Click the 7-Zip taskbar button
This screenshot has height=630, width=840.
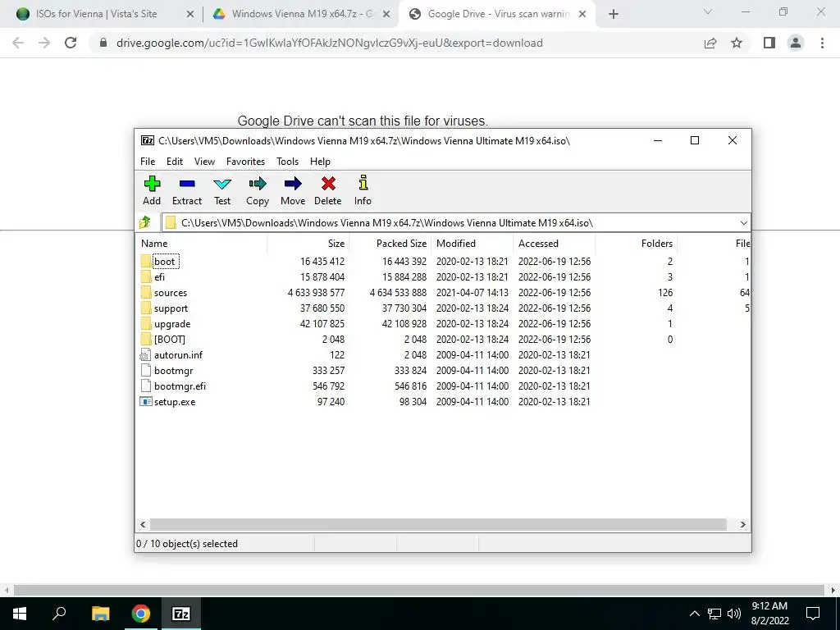click(x=181, y=614)
